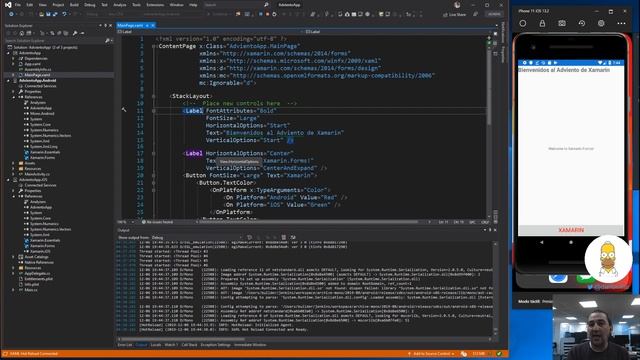Viewport: 640px width, 360px height.
Task: Tap the red XAMARIN button in emulator
Action: coord(571,230)
